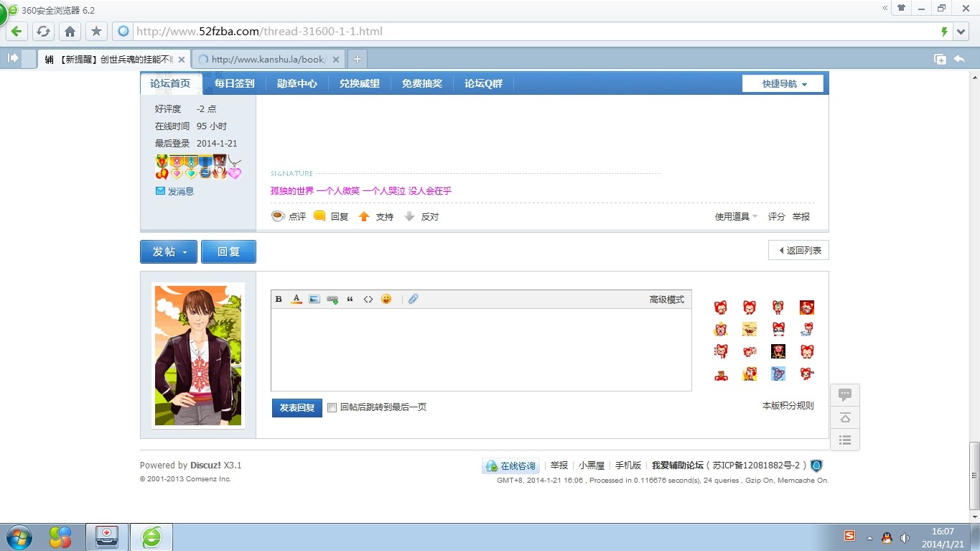Screen dimensions: 980x551
Task: Open the smiley emoticon picker
Action: click(386, 299)
